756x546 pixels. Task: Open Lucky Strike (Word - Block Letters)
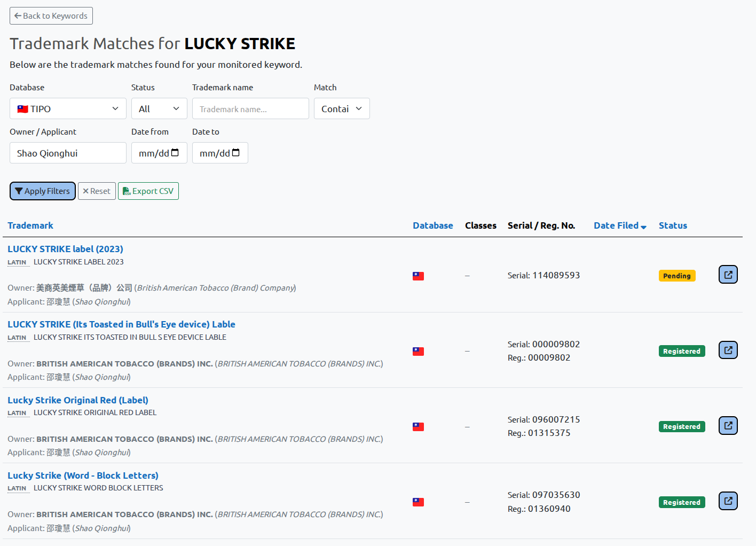(83, 475)
